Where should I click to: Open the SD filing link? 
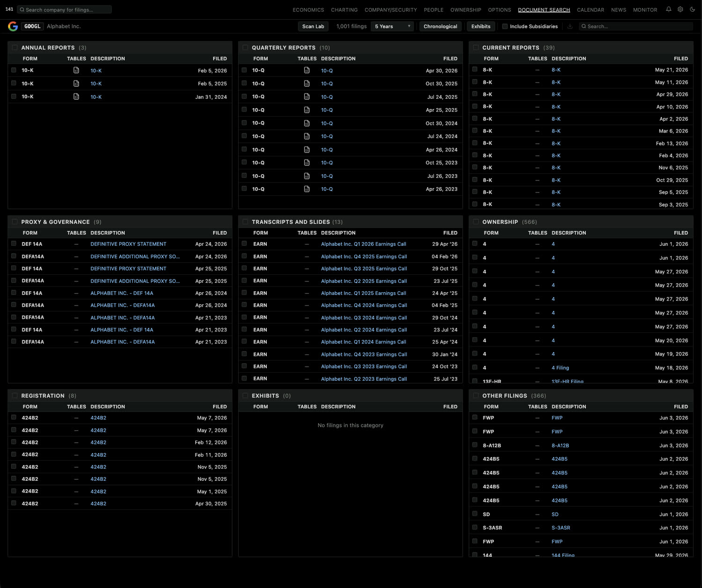(555, 514)
